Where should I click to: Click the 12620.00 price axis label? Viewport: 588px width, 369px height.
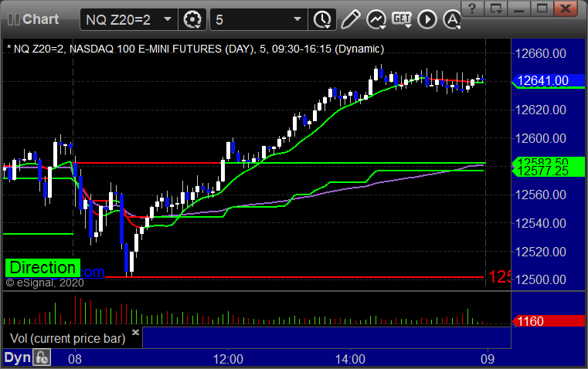tap(540, 110)
